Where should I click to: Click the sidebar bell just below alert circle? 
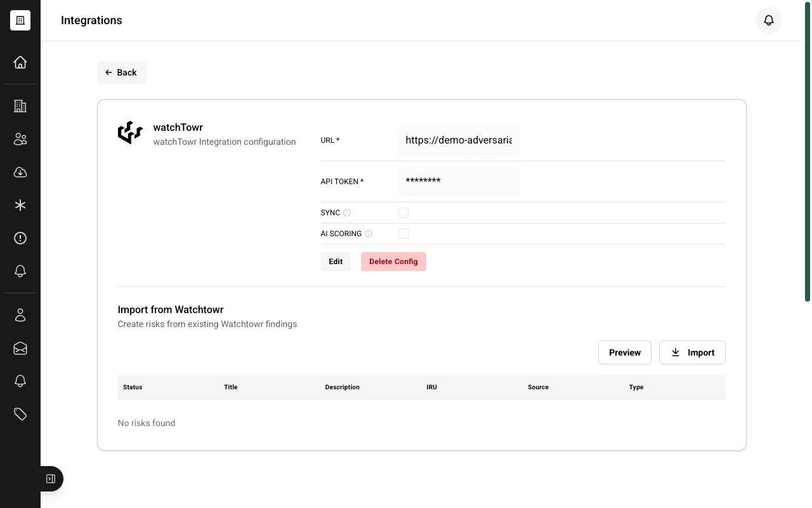pos(20,271)
